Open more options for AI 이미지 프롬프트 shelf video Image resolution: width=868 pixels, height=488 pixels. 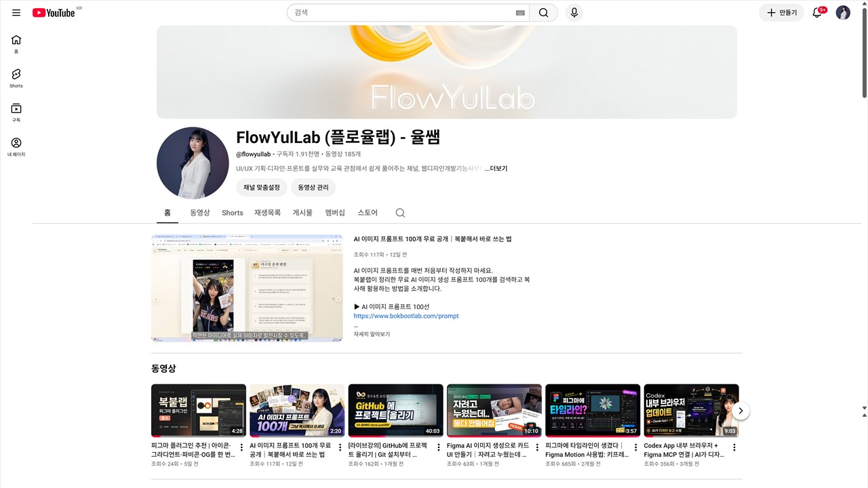[340, 447]
